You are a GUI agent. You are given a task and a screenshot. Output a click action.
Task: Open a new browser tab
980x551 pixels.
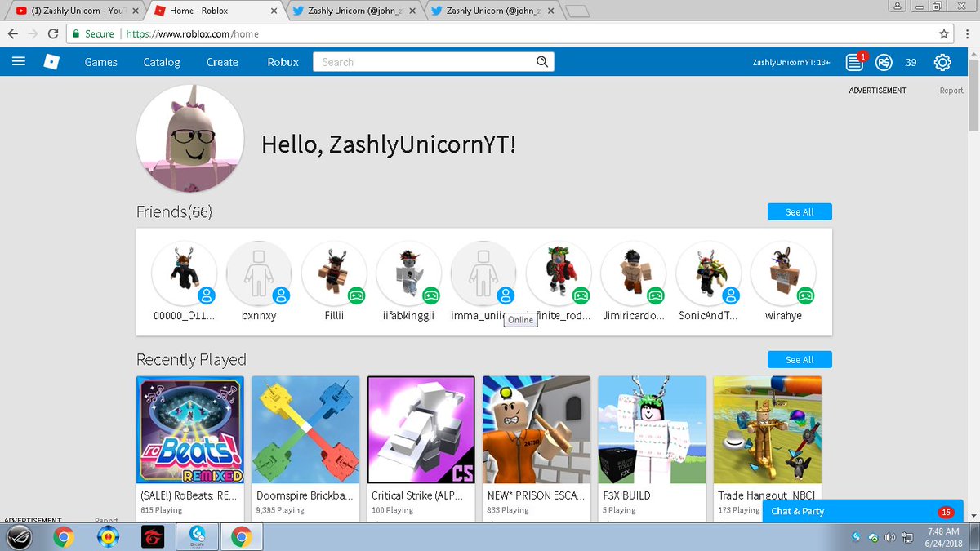577,11
